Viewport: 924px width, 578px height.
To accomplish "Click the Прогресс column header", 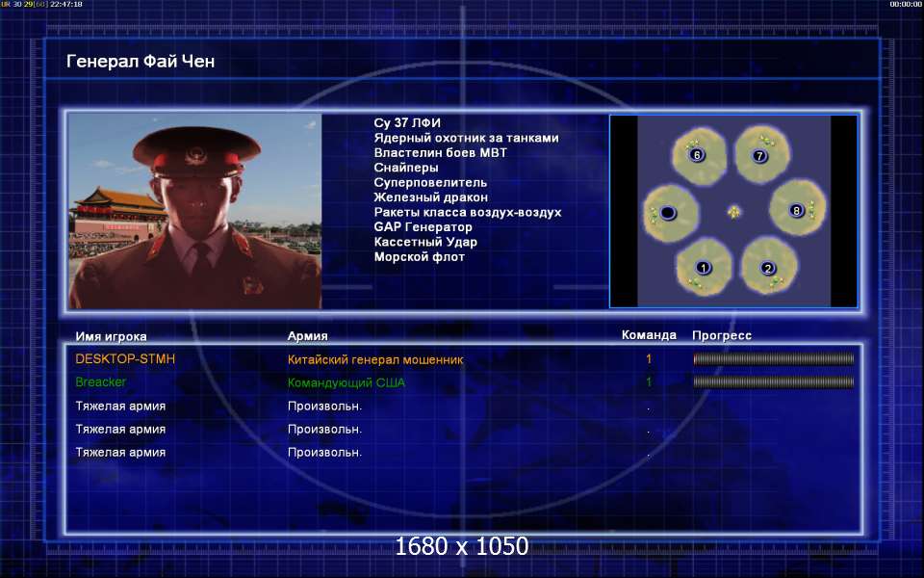I will coord(722,335).
